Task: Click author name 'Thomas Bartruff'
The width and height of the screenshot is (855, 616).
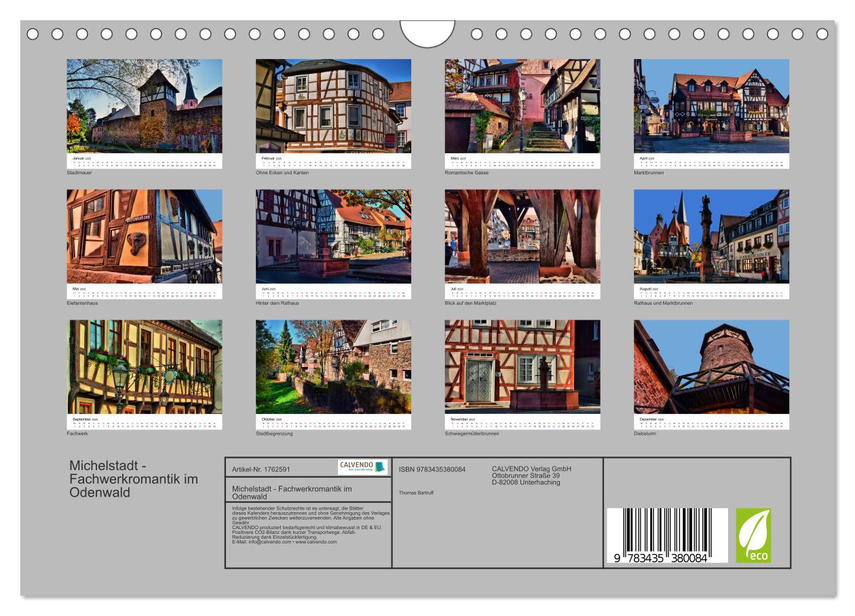Action: [416, 493]
